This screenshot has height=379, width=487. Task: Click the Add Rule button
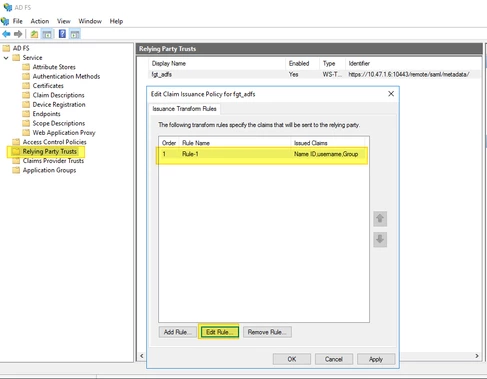tap(177, 332)
